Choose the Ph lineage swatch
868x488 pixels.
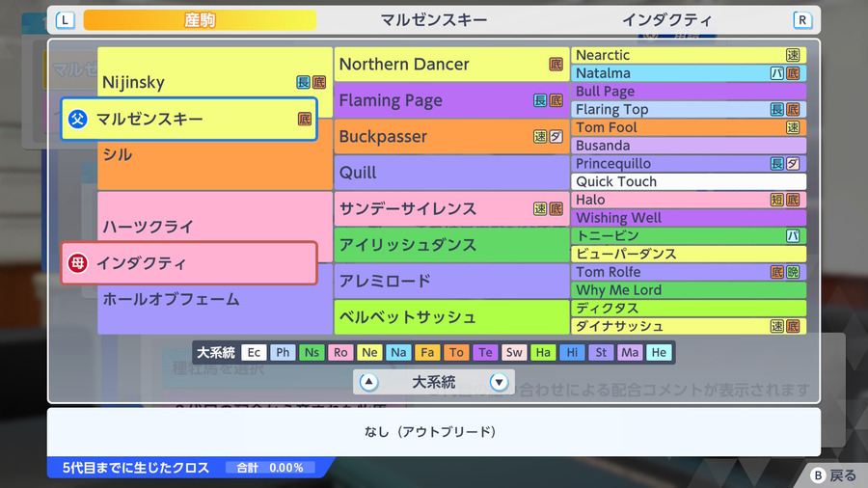(283, 352)
